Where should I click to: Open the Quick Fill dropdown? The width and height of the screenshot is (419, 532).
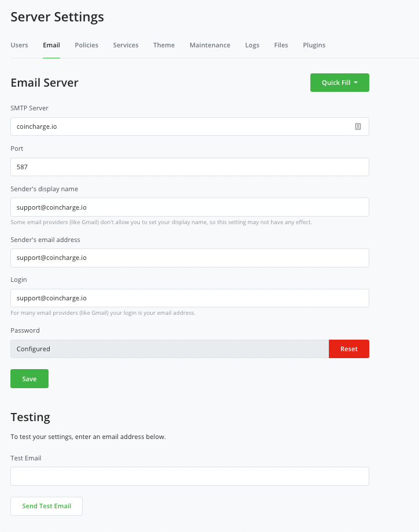tap(340, 83)
